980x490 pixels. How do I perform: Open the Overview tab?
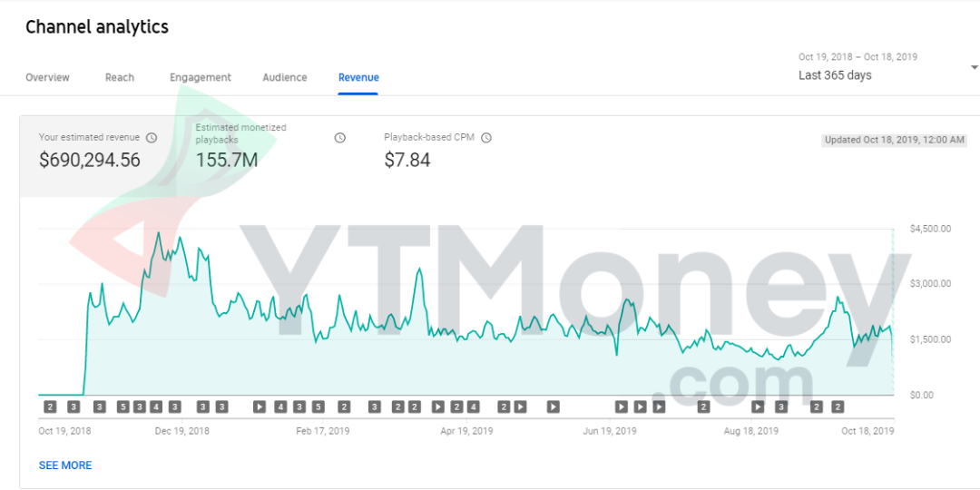click(47, 77)
